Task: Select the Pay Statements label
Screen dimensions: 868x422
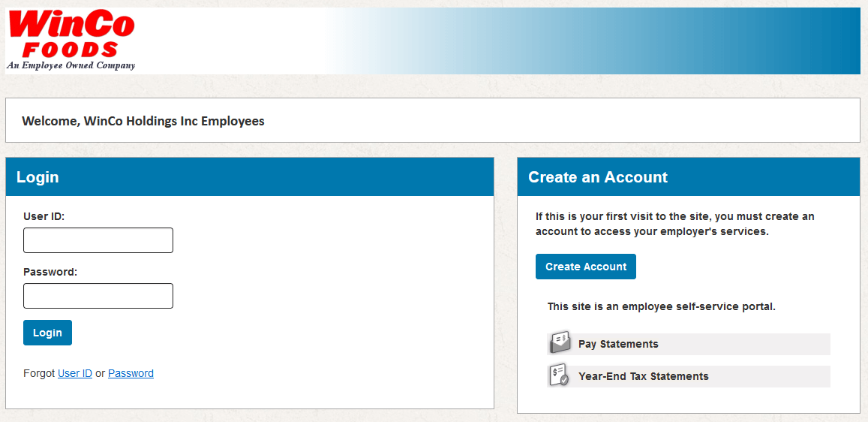Action: click(618, 344)
